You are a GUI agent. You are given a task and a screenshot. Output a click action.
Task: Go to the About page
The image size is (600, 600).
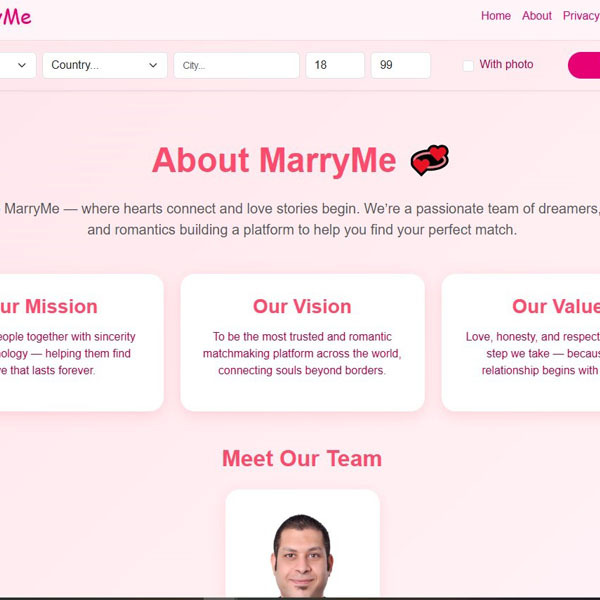(x=536, y=16)
